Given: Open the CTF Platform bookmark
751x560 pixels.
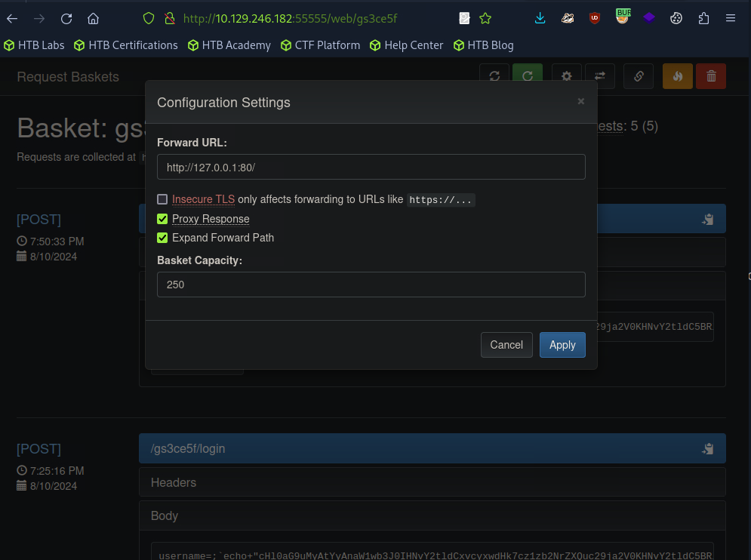Looking at the screenshot, I should coord(321,45).
